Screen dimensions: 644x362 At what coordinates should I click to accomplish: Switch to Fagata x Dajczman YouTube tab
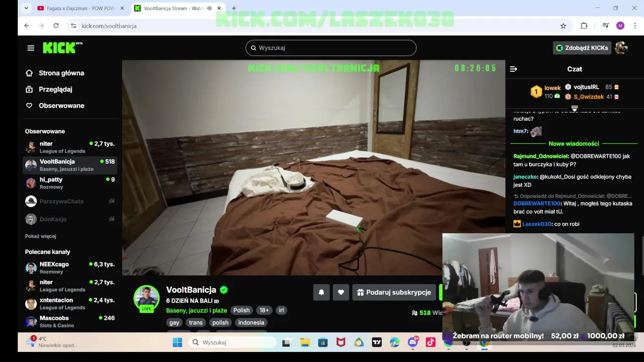click(80, 8)
